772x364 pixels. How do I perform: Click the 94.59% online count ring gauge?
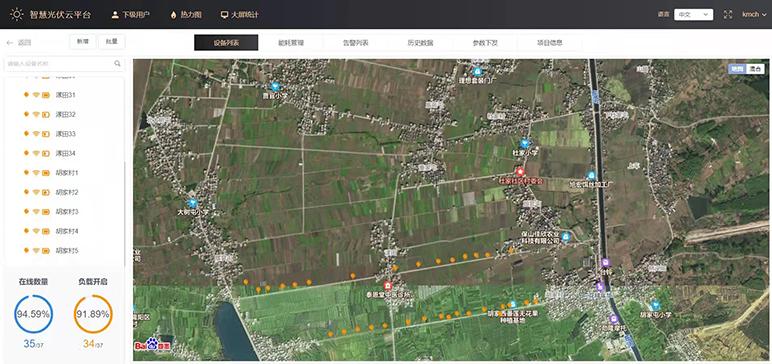[33, 314]
